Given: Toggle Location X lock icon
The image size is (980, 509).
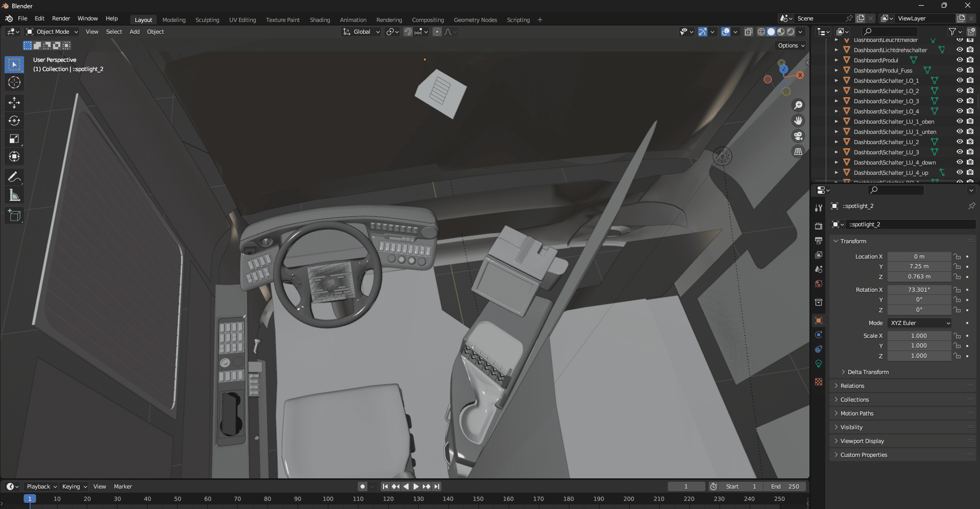Looking at the screenshot, I should pos(957,257).
